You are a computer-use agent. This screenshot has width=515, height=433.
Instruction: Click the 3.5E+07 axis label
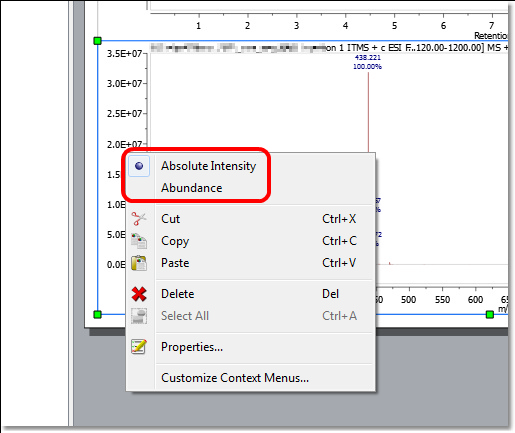124,53
